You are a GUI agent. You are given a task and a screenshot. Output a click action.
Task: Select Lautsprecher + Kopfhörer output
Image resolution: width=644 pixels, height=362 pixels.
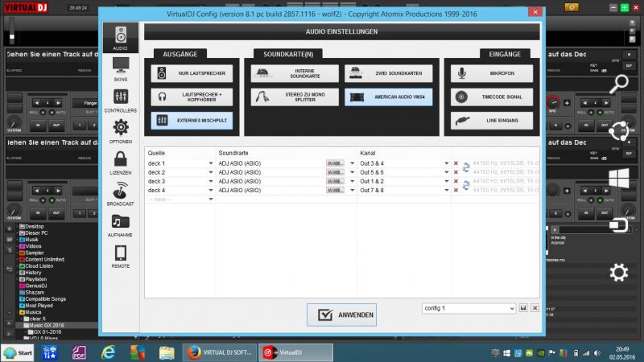pyautogui.click(x=192, y=97)
